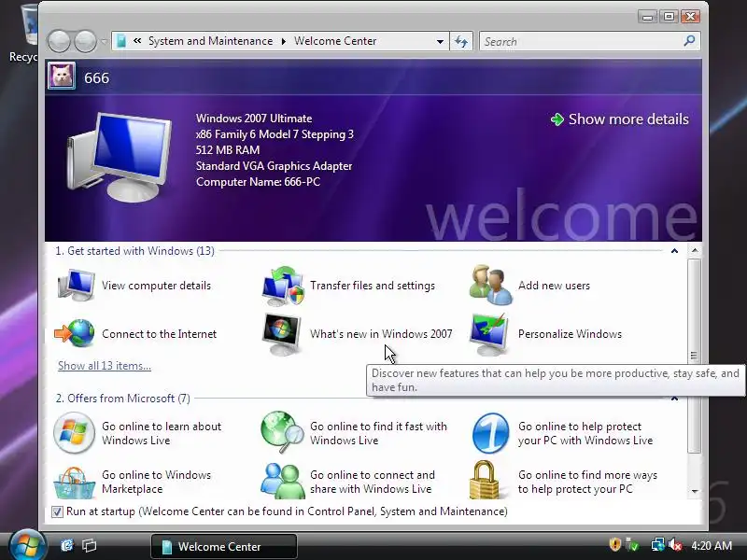Launch Internet Explorer from Quick Launch

pyautogui.click(x=67, y=545)
